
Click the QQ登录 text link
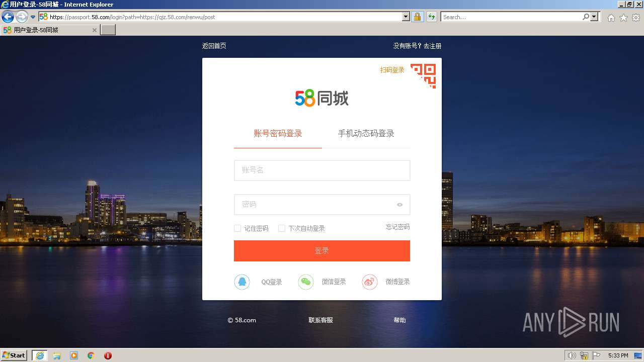click(x=272, y=282)
